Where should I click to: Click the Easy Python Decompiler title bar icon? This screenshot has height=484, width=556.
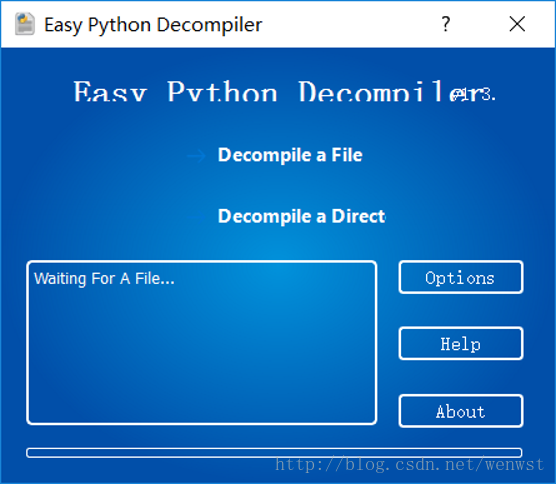coord(24,24)
